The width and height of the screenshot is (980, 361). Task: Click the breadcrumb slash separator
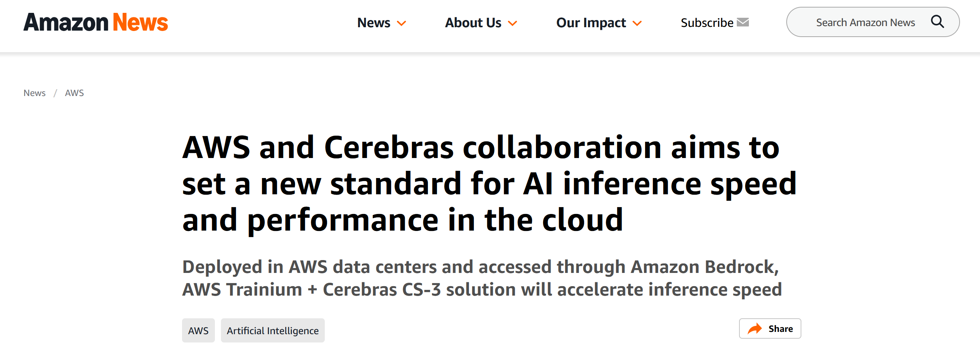[55, 93]
